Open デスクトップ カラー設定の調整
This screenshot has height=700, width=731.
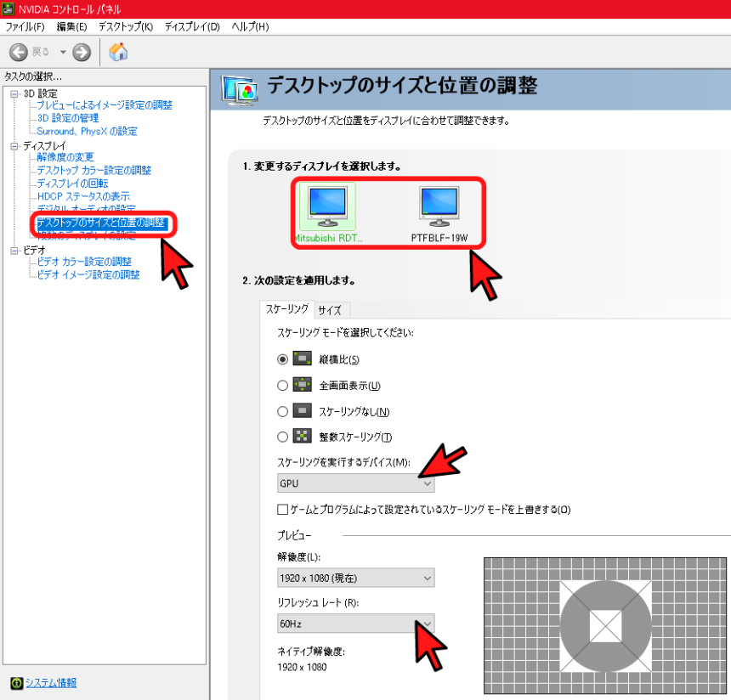click(x=94, y=170)
